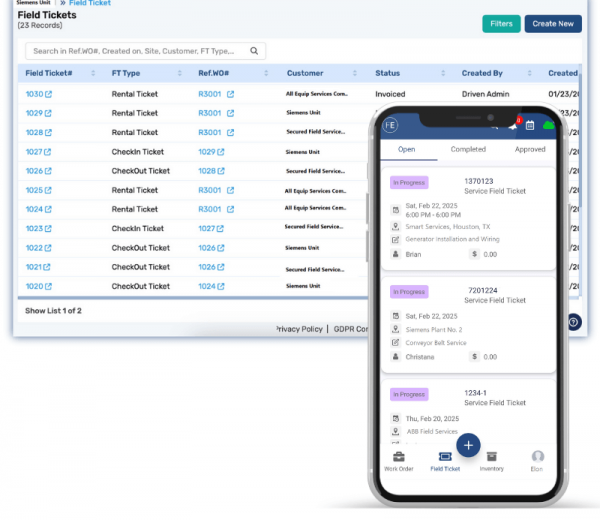
Task: Click 'CheckOut Ticket' in row 1020
Action: pos(141,286)
